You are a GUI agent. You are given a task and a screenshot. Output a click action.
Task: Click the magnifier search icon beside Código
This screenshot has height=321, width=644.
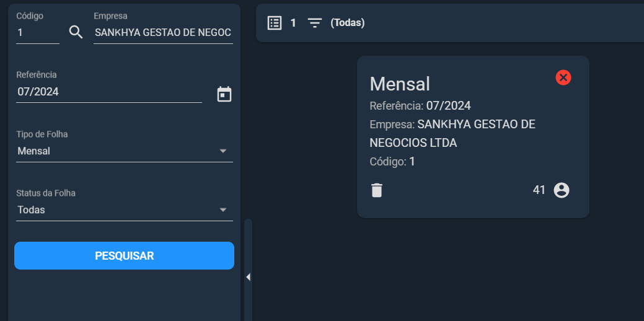click(x=76, y=32)
